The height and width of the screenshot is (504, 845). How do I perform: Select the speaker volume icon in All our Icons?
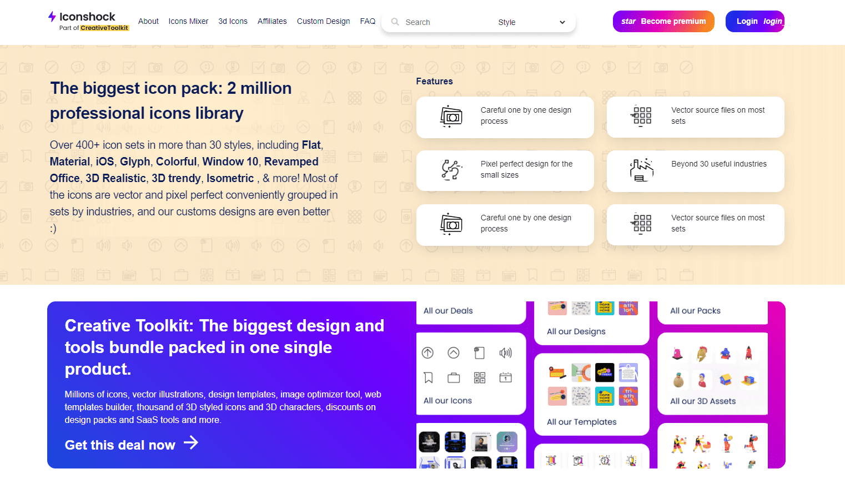click(x=506, y=352)
